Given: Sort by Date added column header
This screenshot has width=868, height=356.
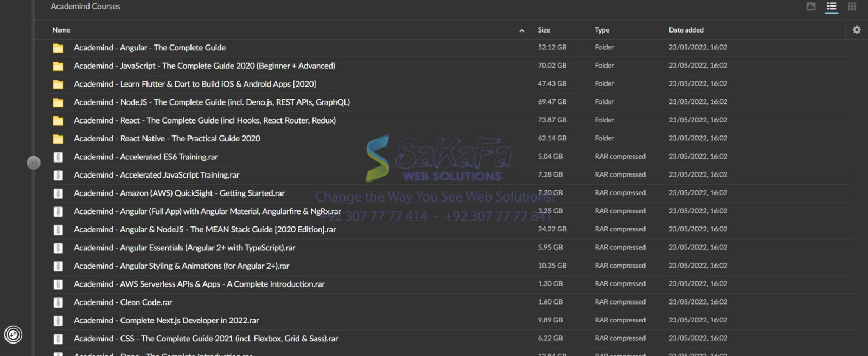Looking at the screenshot, I should 686,30.
